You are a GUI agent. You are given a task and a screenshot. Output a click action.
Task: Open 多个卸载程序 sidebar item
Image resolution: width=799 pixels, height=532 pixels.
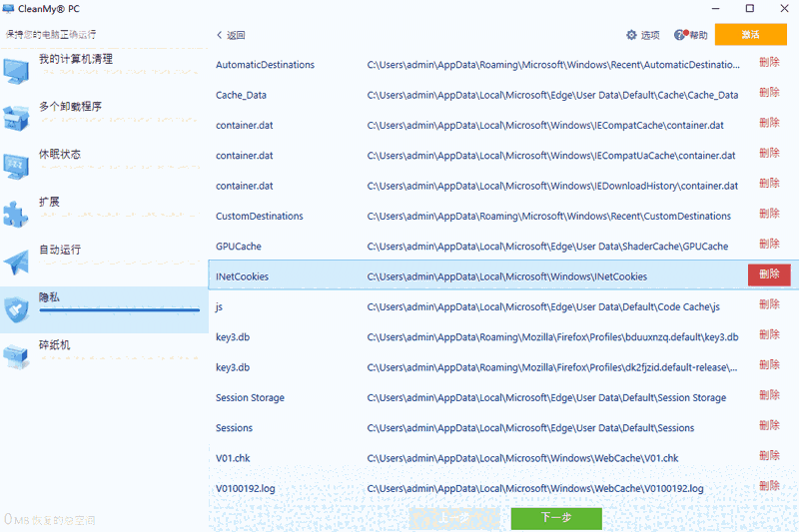pos(104,119)
